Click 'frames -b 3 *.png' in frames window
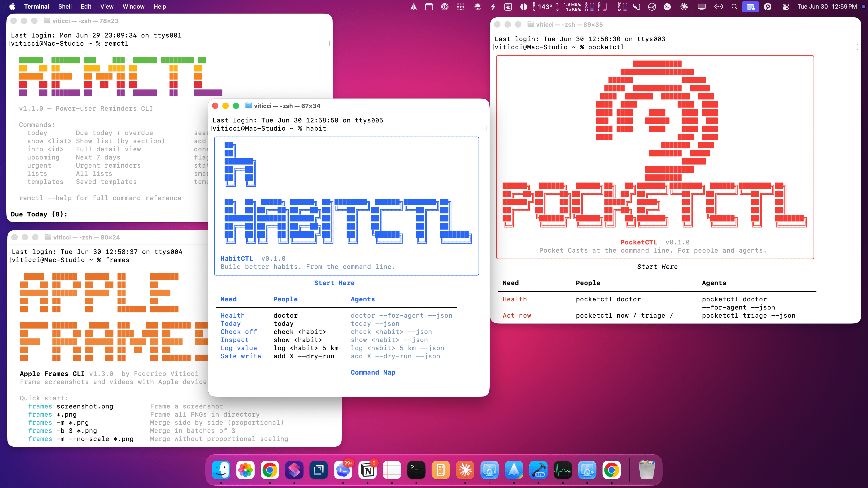 click(x=62, y=431)
